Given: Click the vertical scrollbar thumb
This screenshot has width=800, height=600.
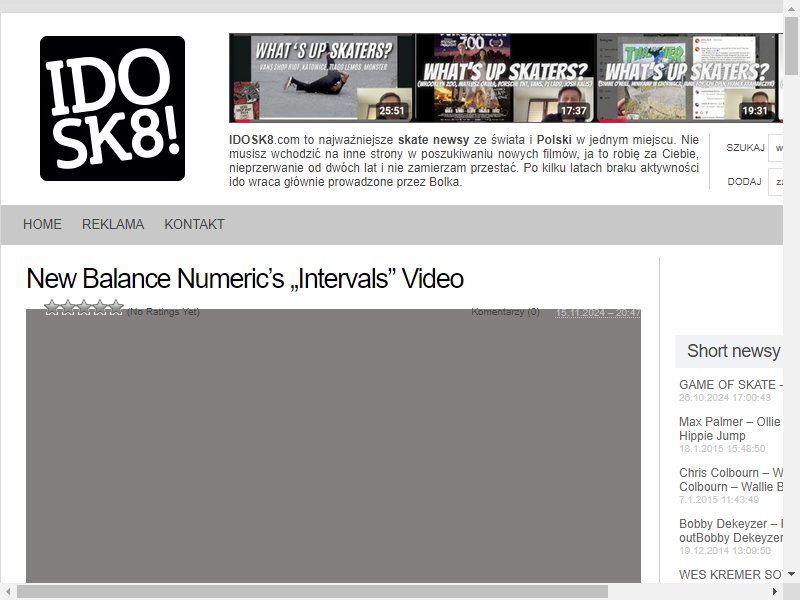Looking at the screenshot, I should coord(791,46).
